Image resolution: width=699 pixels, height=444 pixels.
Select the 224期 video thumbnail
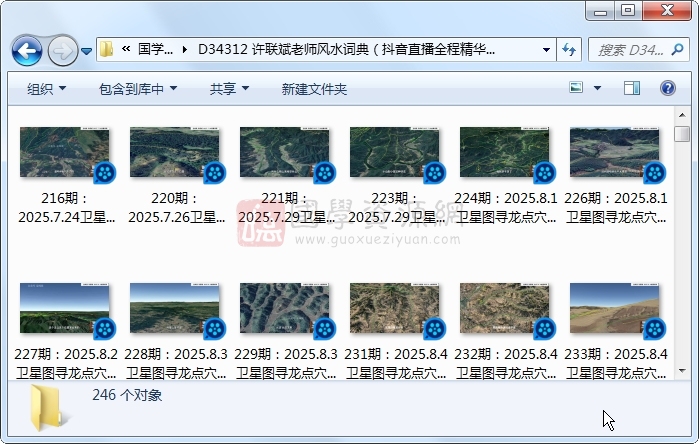(x=505, y=152)
